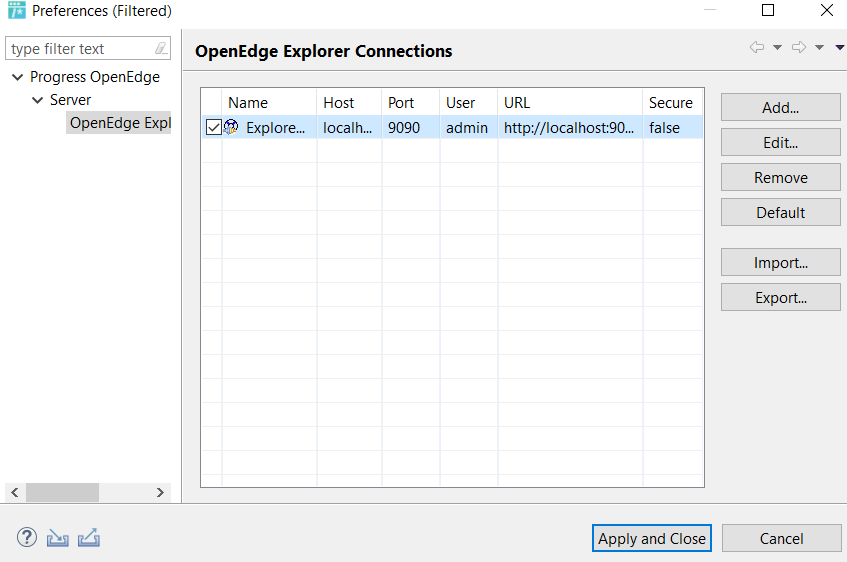Screen dimensions: 847x562
Task: Click the 'localh...' host cell
Action: click(348, 128)
